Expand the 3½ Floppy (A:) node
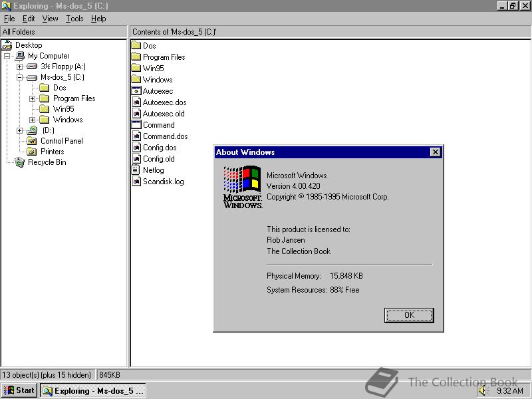Screen dimensions: 532x399 click(x=20, y=66)
